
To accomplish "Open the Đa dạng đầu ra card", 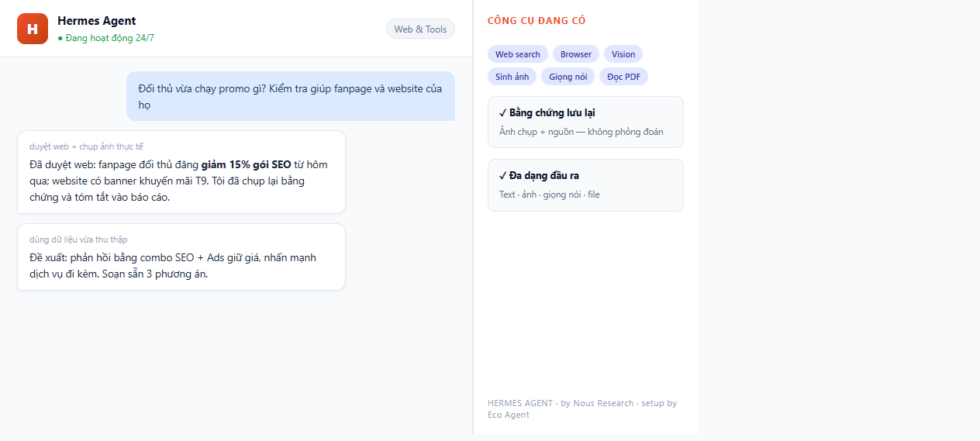I will click(585, 185).
